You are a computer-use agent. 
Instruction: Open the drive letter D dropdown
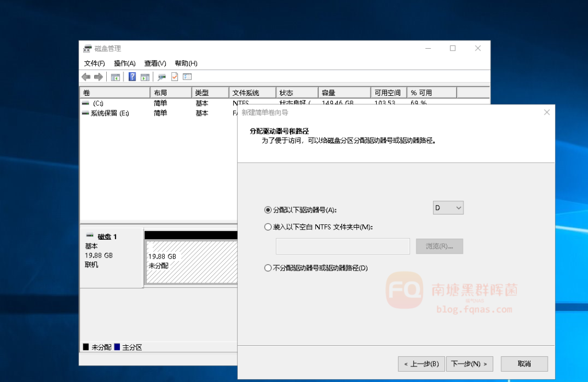point(448,208)
